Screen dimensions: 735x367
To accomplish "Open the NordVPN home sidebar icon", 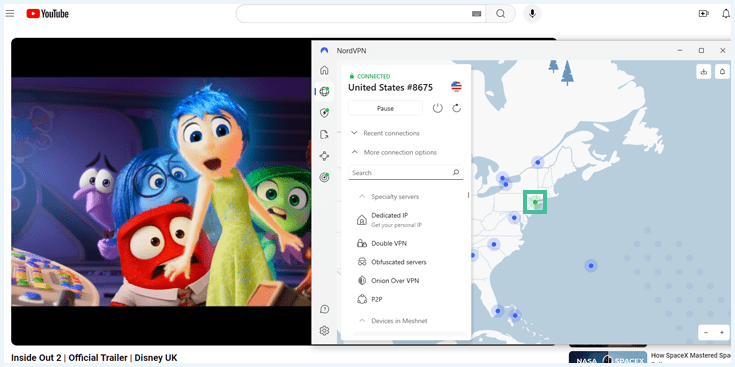I will (324, 70).
